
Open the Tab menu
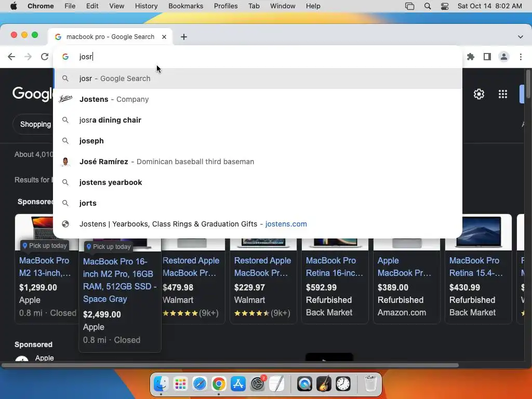254,6
